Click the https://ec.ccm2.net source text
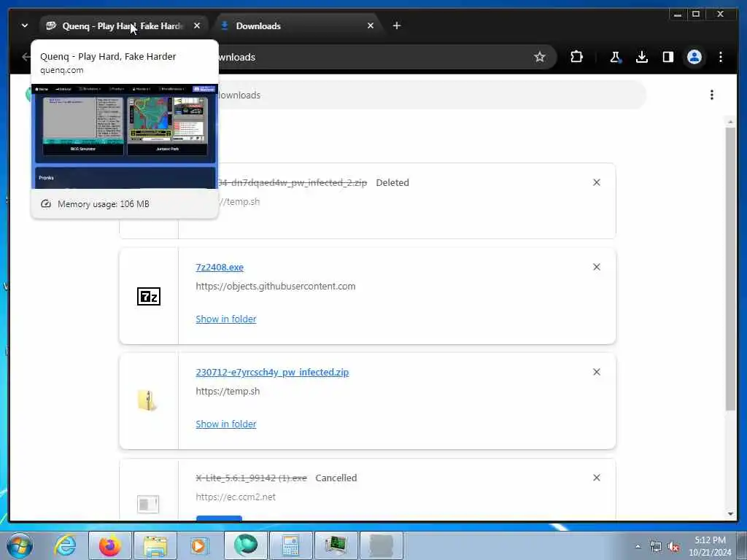This screenshot has width=747, height=560. (x=236, y=497)
